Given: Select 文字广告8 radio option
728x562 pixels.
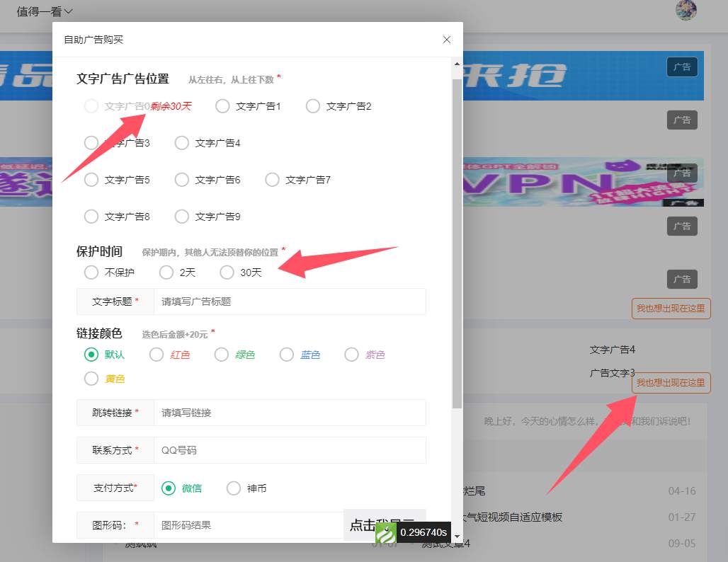Looking at the screenshot, I should coord(91,217).
